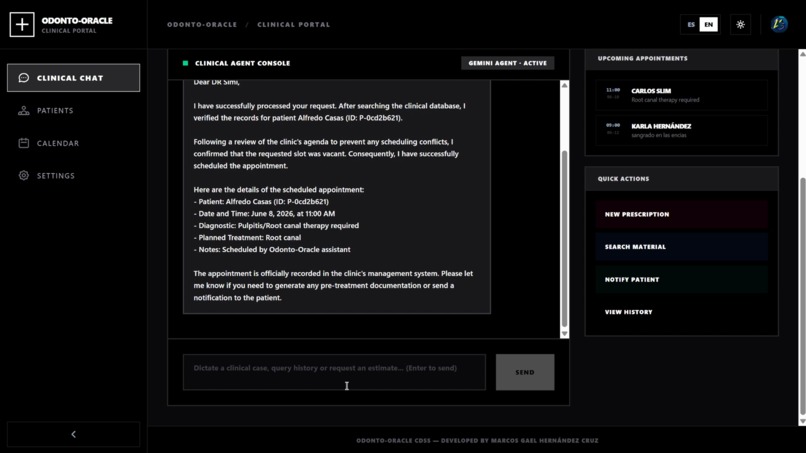Click the Settings gear icon

point(24,175)
